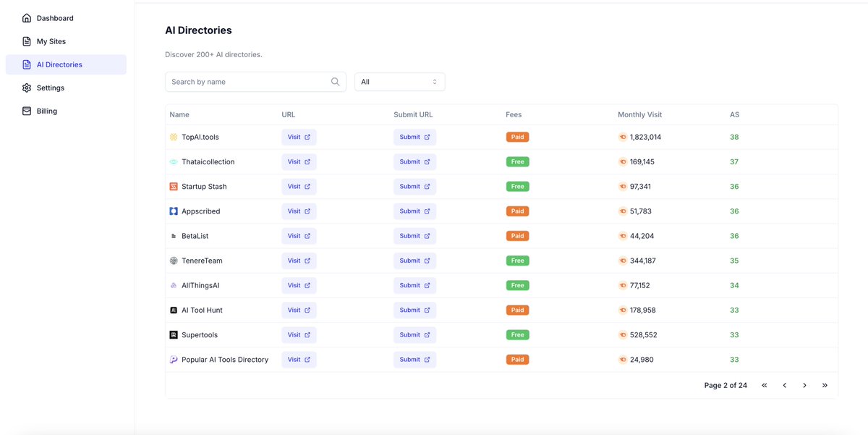Image resolution: width=868 pixels, height=435 pixels.
Task: Click the Page 2 of 24 label
Action: (726, 385)
